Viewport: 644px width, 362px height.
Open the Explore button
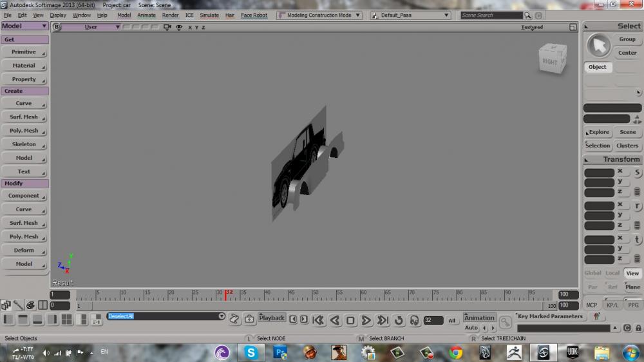598,132
